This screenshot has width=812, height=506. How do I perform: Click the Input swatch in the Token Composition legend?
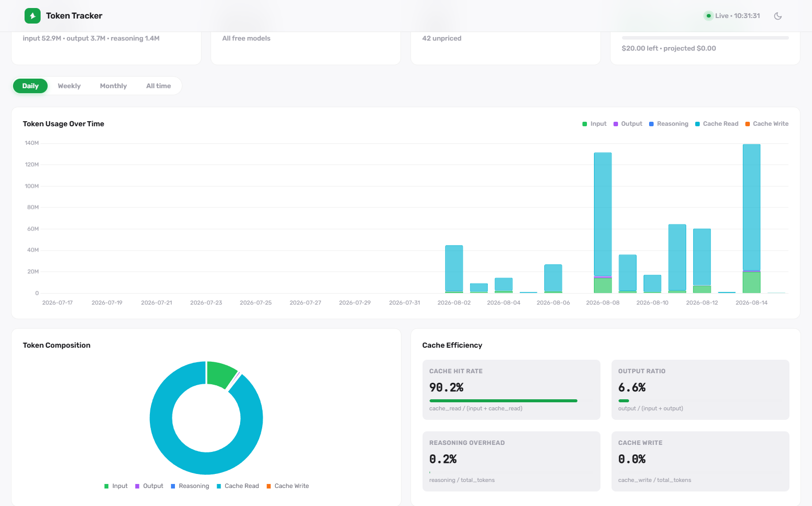pyautogui.click(x=106, y=486)
